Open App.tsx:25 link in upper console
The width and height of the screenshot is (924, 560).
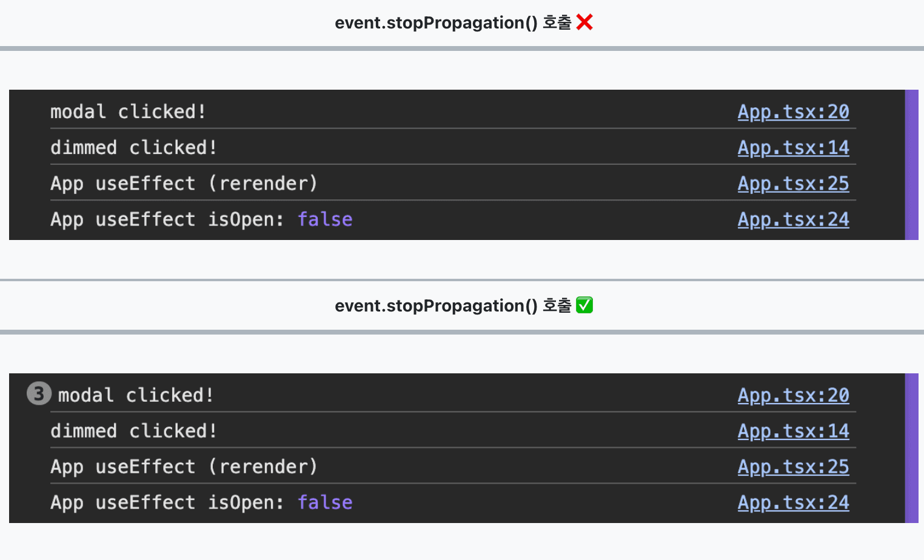pyautogui.click(x=793, y=184)
